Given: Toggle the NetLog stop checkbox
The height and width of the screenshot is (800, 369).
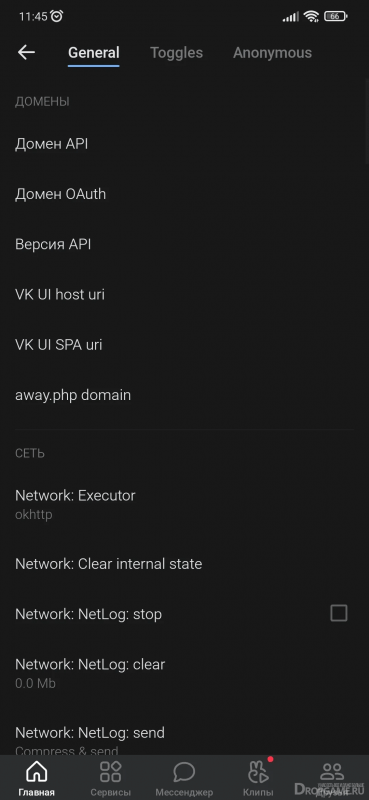Looking at the screenshot, I should 339,613.
